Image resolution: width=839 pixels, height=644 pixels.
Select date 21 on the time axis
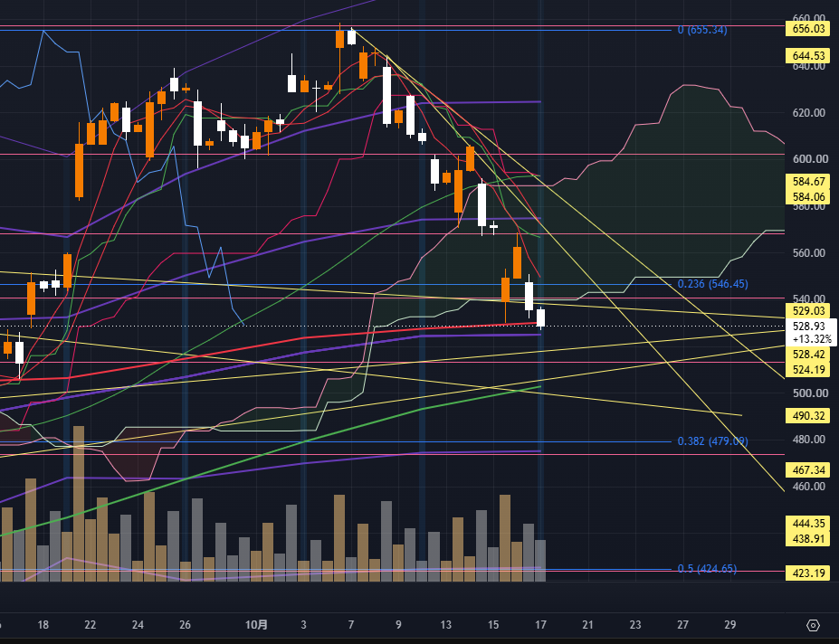pos(588,625)
